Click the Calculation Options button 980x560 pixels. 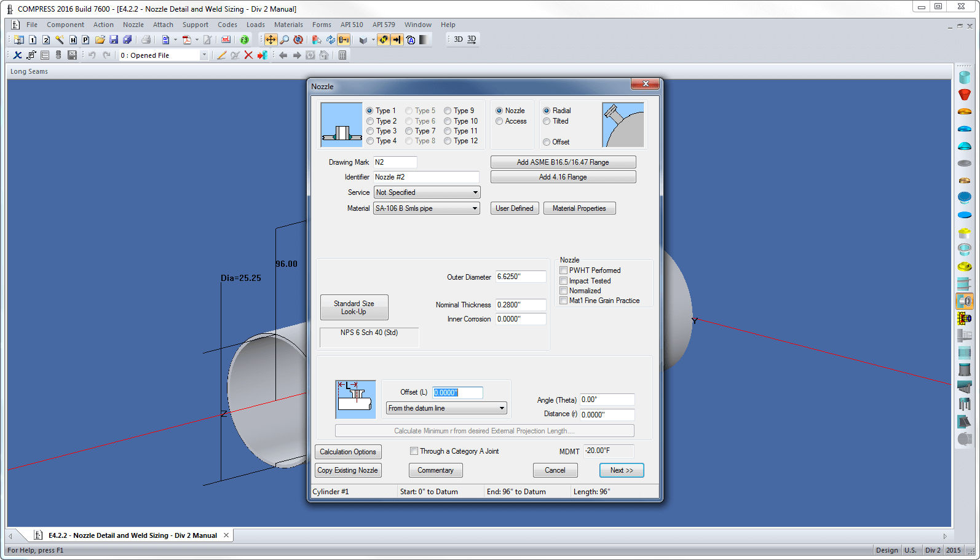348,452
